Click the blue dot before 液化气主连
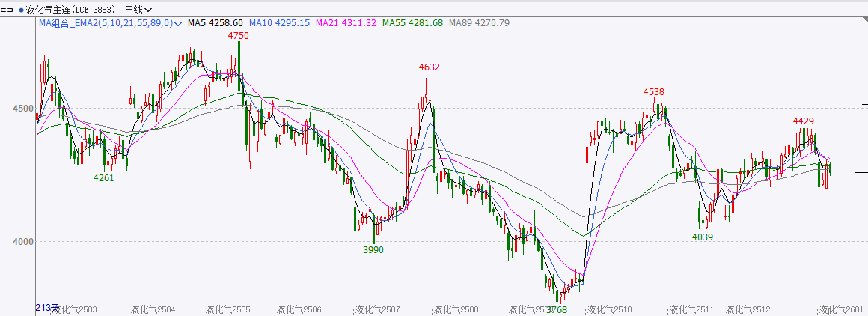Image resolution: width=868 pixels, height=316 pixels. pos(21,10)
